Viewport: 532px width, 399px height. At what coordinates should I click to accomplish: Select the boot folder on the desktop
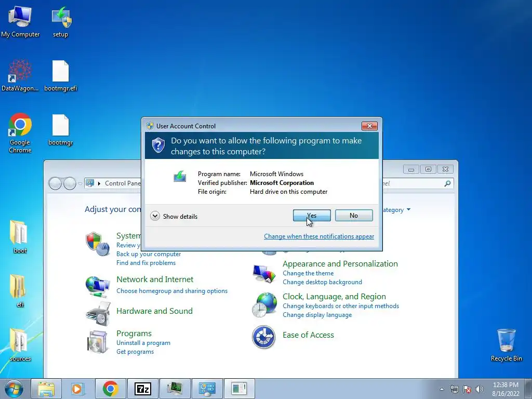click(20, 237)
